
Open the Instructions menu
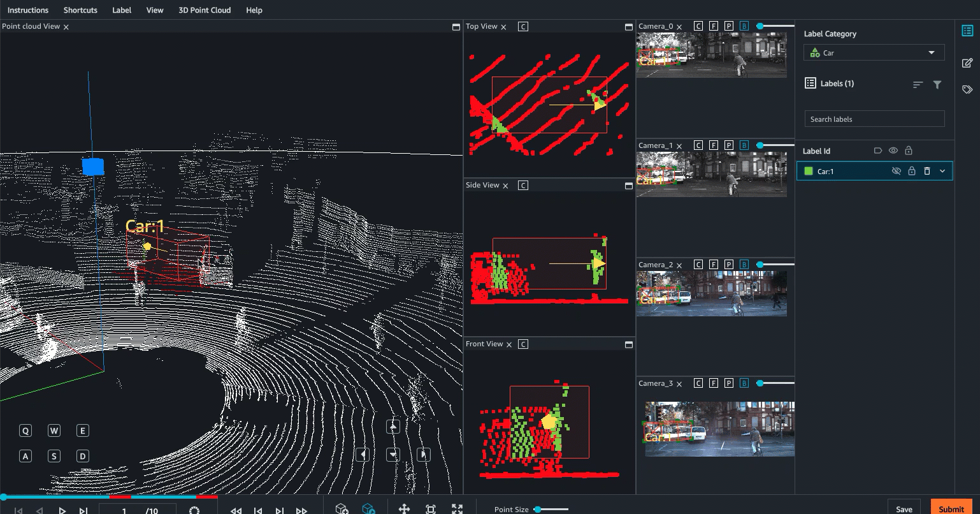[28, 10]
